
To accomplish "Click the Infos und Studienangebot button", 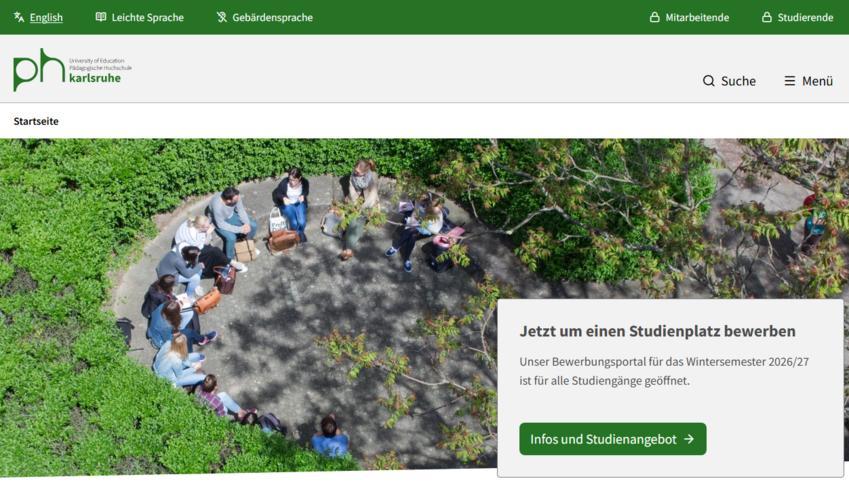I will [x=612, y=439].
